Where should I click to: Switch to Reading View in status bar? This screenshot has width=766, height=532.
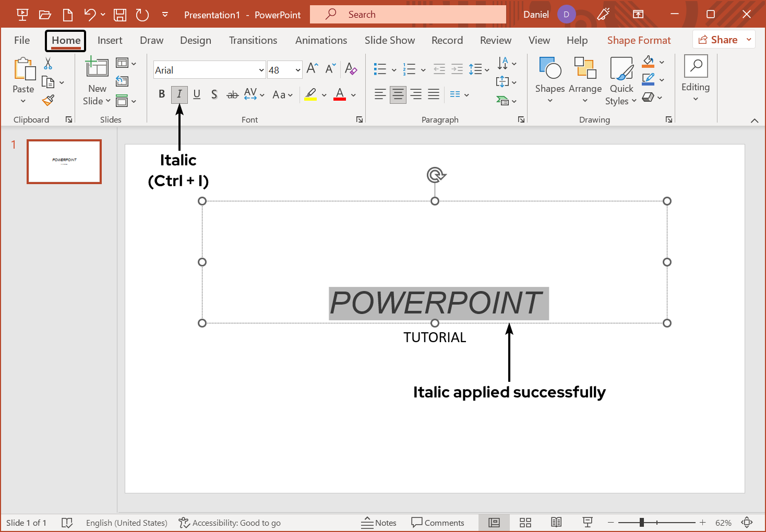[x=556, y=523]
